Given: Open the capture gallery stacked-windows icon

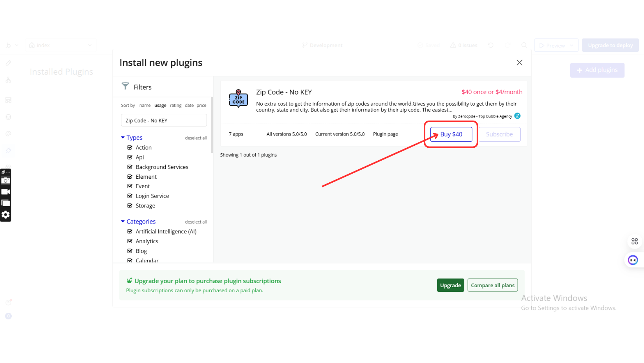Looking at the screenshot, I should 5,203.
